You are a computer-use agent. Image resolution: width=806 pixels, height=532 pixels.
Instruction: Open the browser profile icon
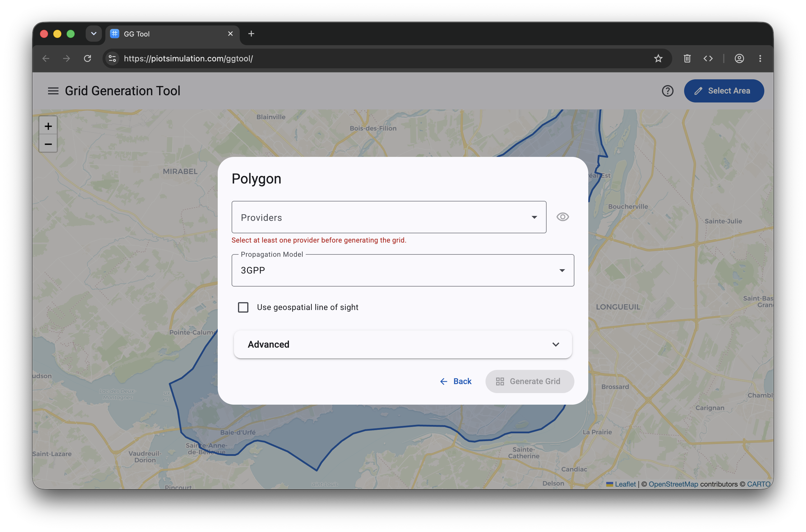point(739,58)
